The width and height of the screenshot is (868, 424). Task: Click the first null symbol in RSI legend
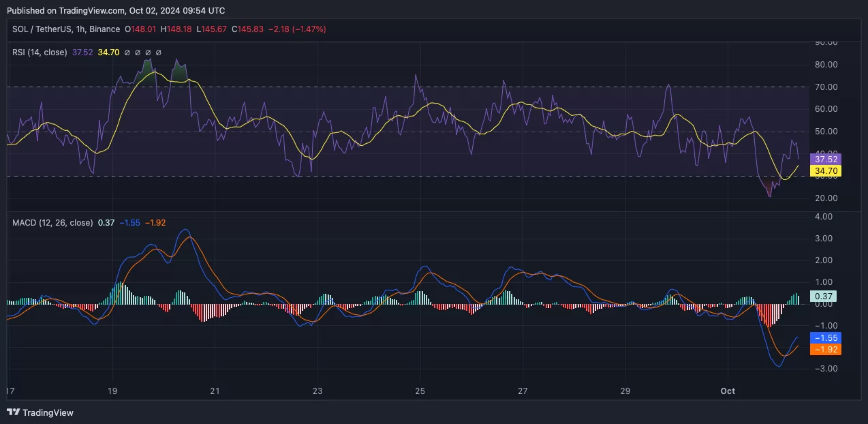(x=126, y=52)
